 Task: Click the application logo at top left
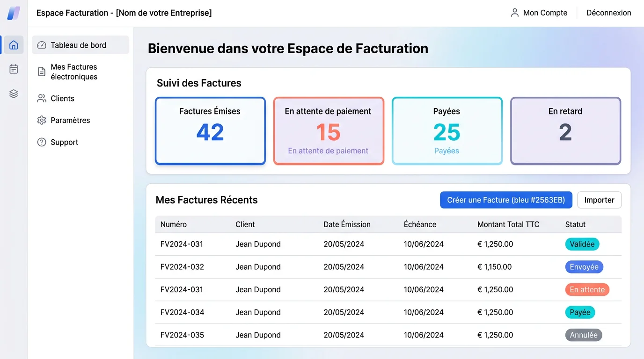tap(13, 13)
